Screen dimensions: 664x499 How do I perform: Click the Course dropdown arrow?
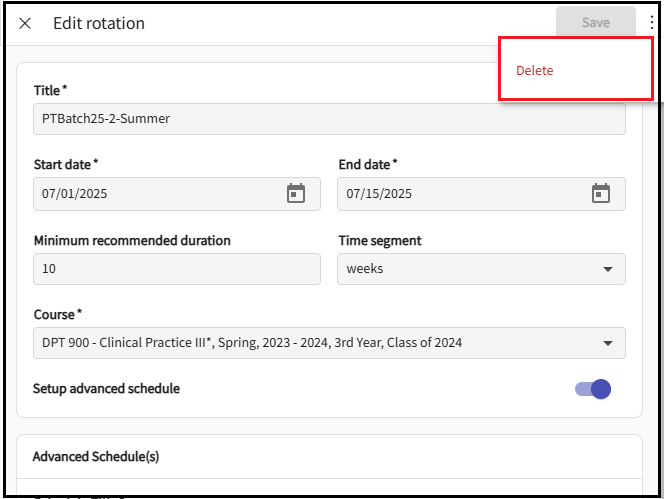click(x=607, y=343)
